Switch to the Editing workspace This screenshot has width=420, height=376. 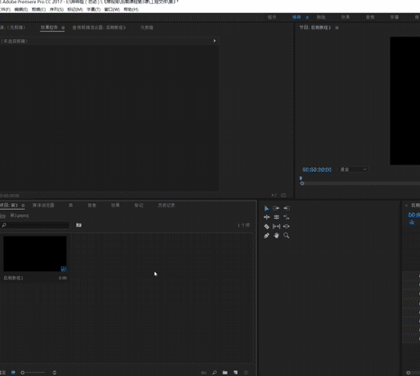(297, 17)
